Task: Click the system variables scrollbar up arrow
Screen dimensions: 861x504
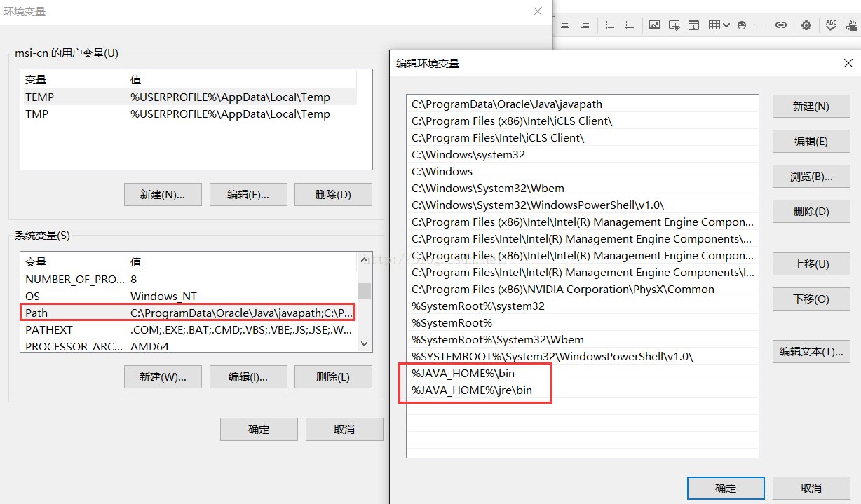Action: pyautogui.click(x=364, y=259)
